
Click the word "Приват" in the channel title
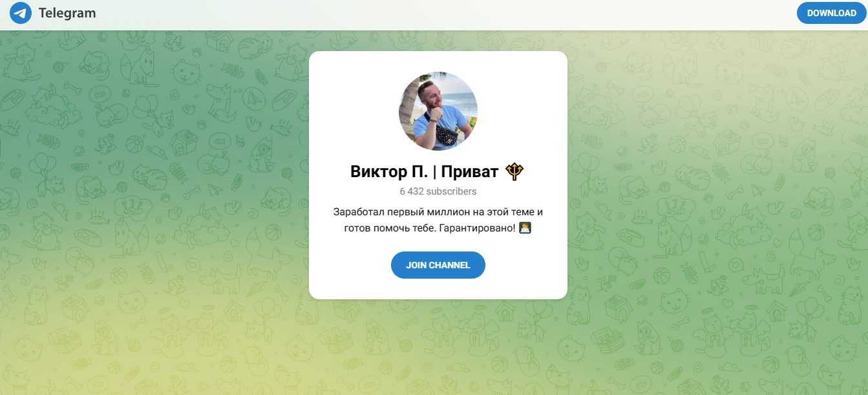(x=470, y=172)
